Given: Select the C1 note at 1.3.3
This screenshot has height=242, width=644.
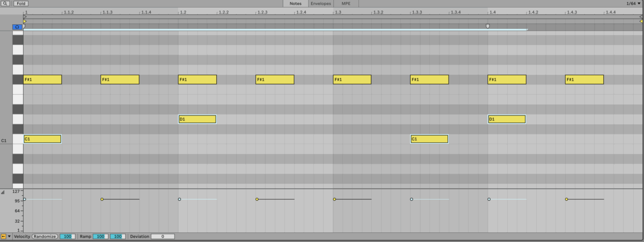Looking at the screenshot, I should point(429,139).
